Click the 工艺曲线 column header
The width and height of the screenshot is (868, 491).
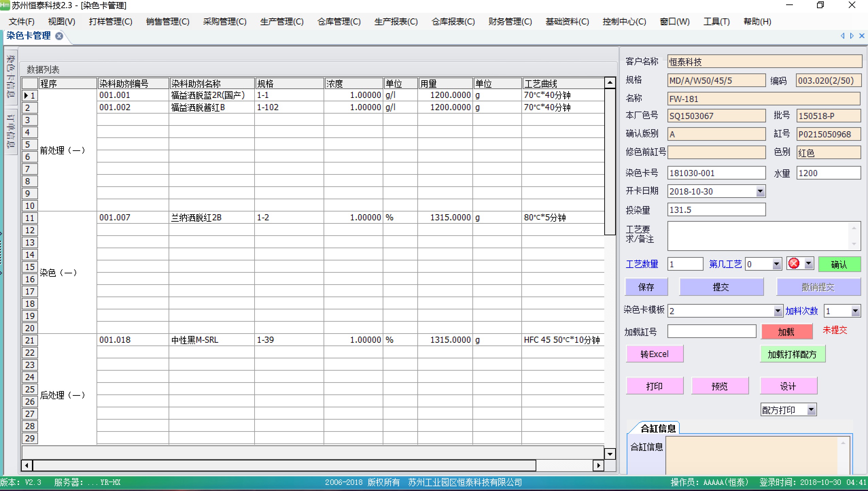(x=563, y=84)
